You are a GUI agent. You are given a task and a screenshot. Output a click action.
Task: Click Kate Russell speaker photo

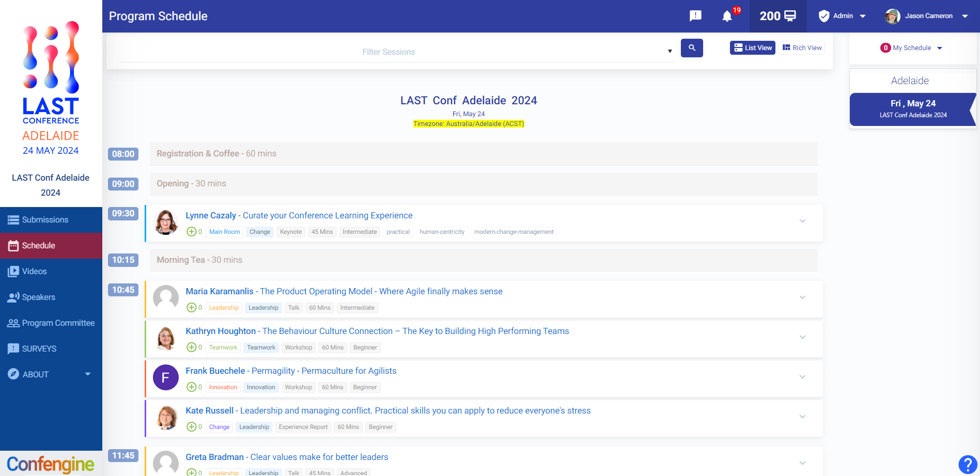pos(166,418)
